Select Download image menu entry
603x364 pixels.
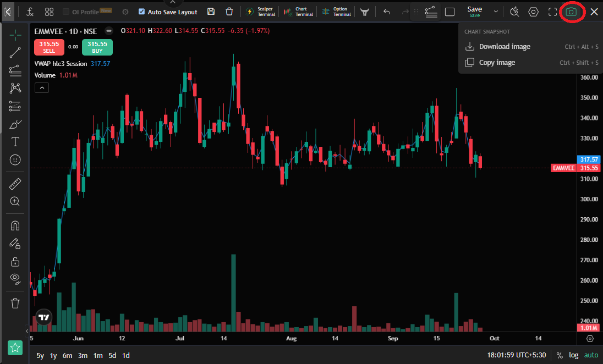pyautogui.click(x=531, y=47)
